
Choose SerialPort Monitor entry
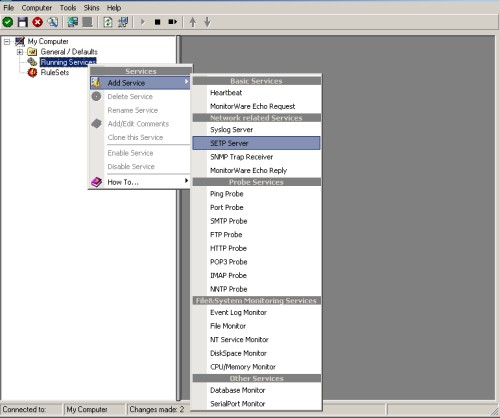(x=256, y=404)
